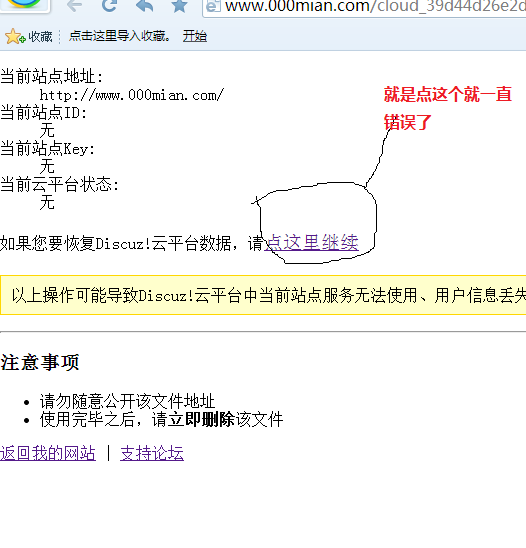526x548 pixels.
Task: Click the 注意事项 heading
Action: [40, 362]
